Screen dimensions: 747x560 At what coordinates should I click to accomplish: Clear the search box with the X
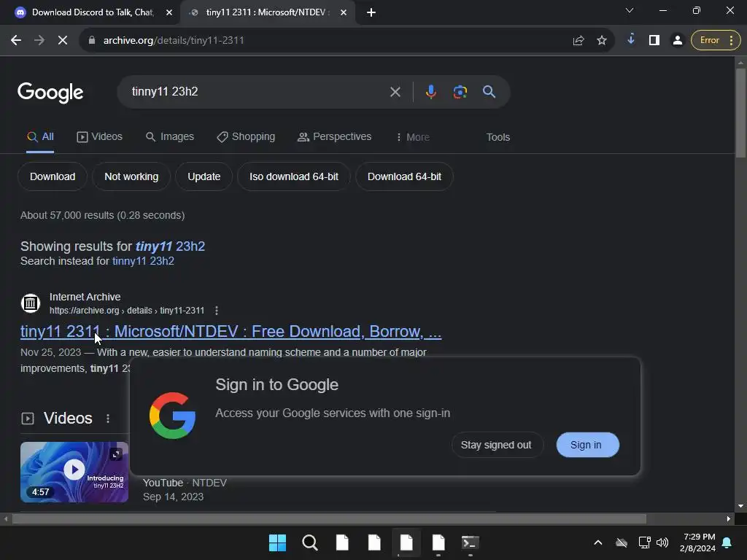pyautogui.click(x=395, y=92)
